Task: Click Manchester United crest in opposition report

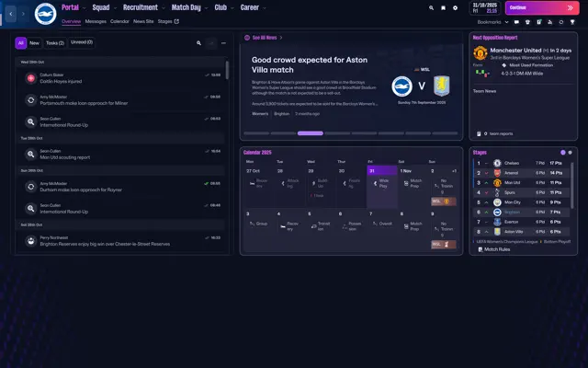Action: [481, 53]
